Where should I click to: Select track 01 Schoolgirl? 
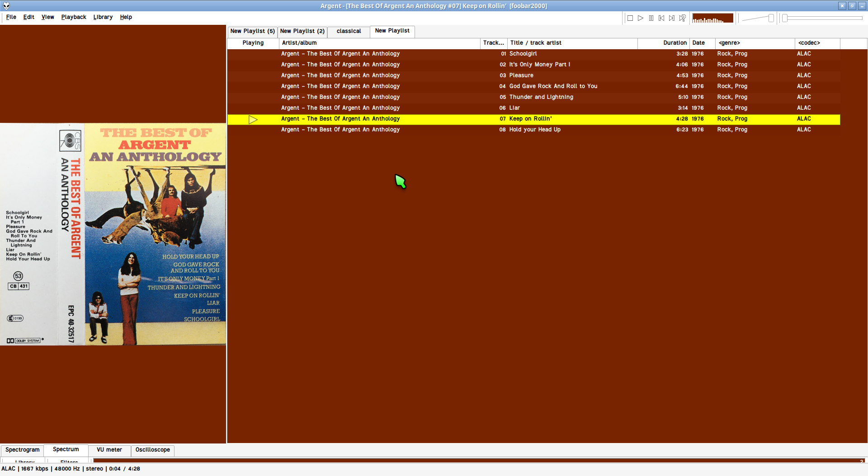[533, 54]
